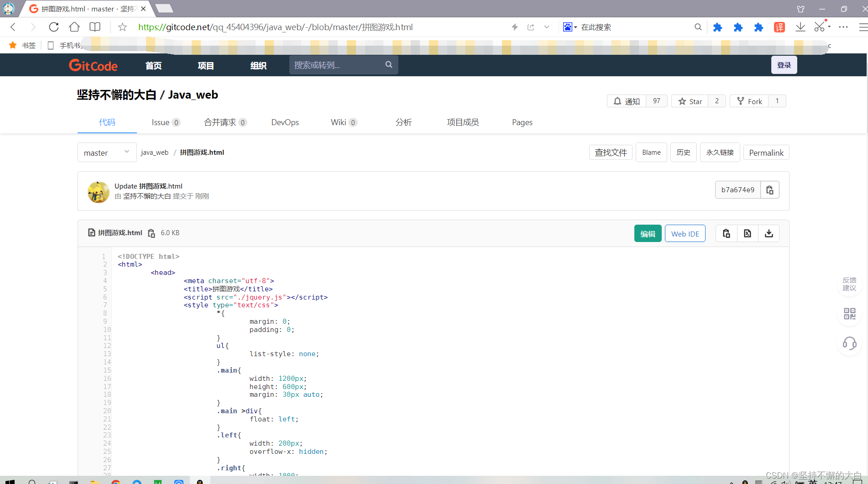Open 组织 in the GitCode navbar
868x484 pixels.
[258, 65]
